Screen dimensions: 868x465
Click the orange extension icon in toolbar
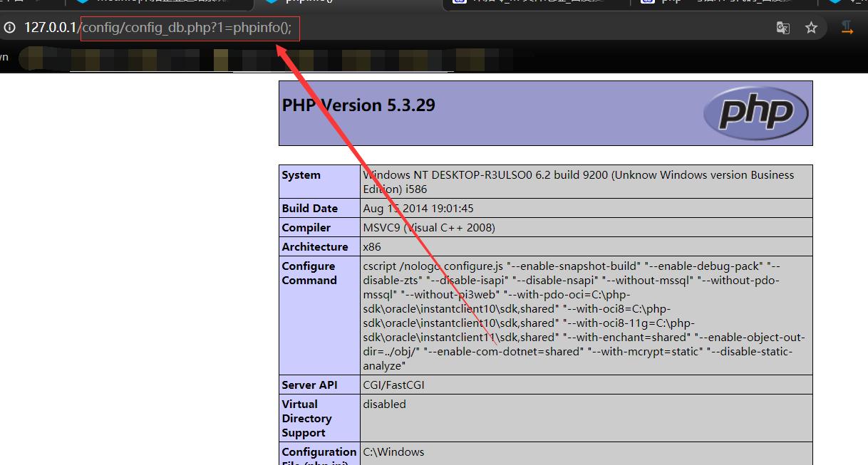[847, 28]
